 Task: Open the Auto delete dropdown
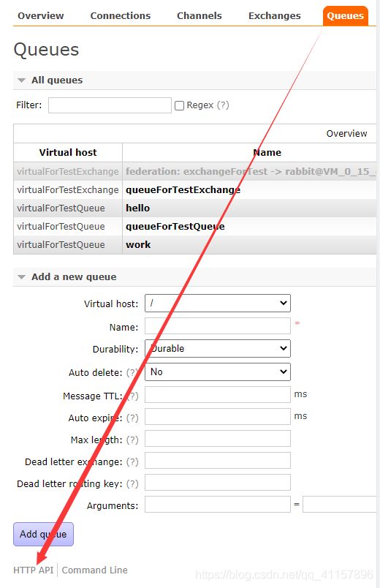click(218, 372)
